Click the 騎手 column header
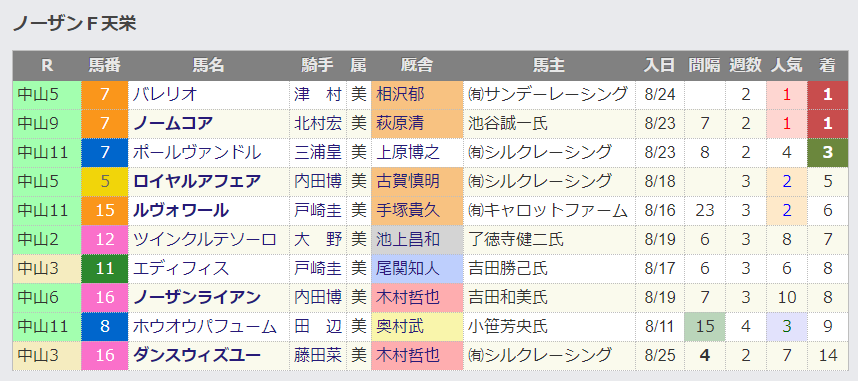 coord(317,66)
